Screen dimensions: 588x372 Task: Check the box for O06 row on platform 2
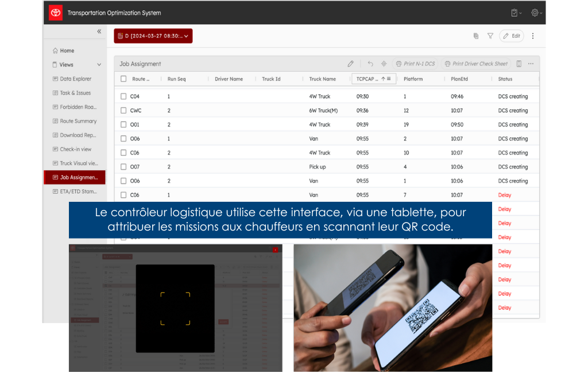[123, 139]
